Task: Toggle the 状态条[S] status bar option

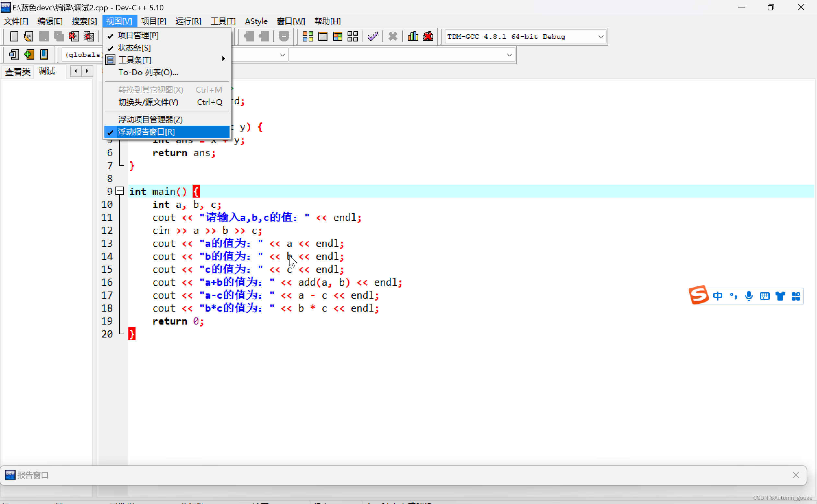Action: tap(134, 48)
